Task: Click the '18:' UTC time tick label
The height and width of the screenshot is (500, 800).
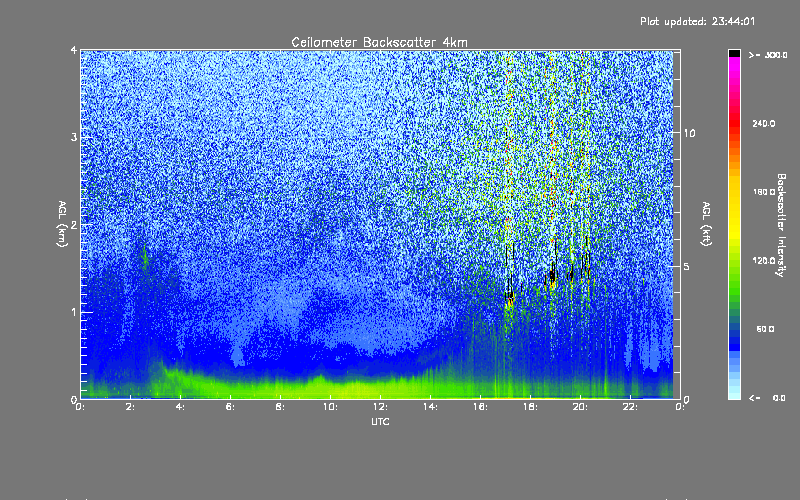Action: click(530, 407)
